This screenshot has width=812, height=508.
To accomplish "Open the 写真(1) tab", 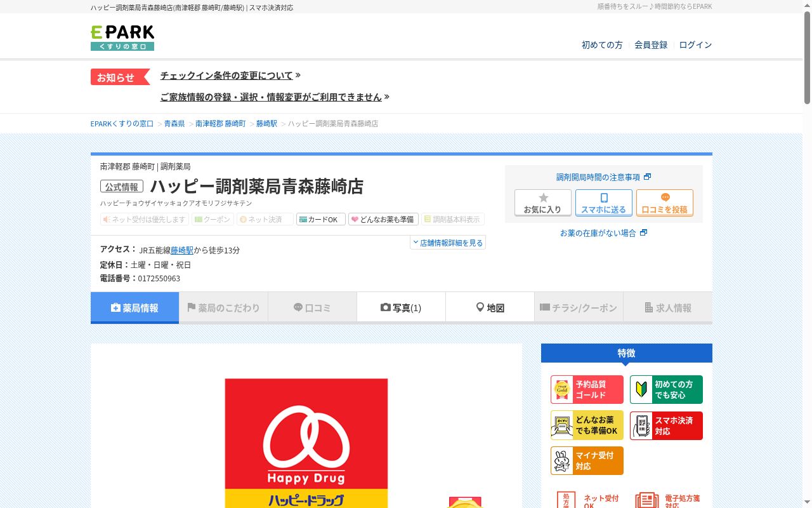I will tap(401, 308).
